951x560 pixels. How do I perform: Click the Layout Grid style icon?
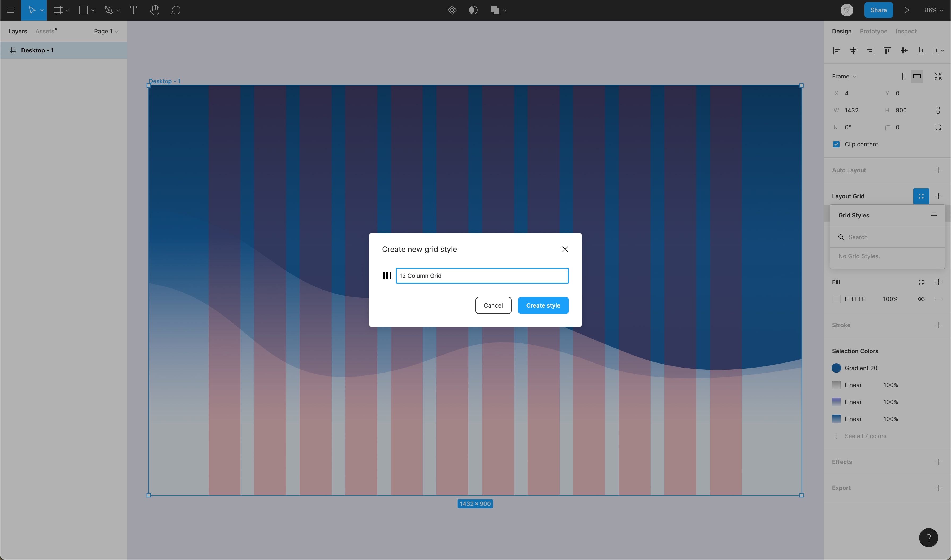tap(921, 196)
